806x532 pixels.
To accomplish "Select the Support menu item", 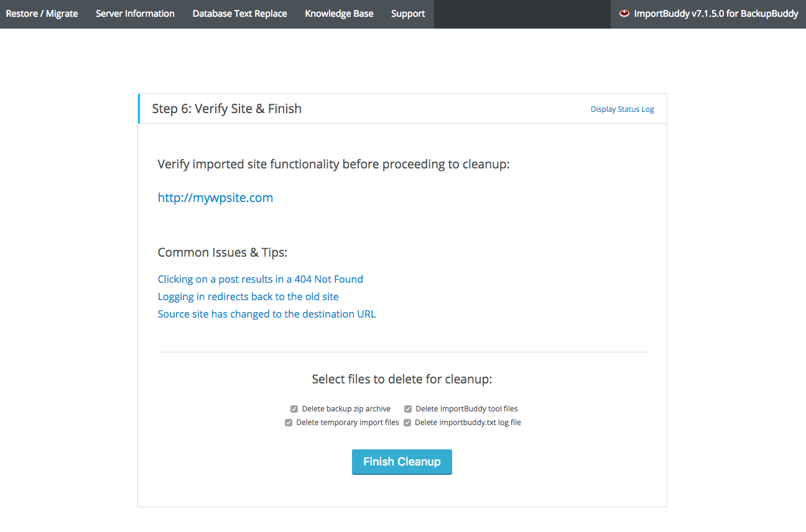I will click(408, 14).
